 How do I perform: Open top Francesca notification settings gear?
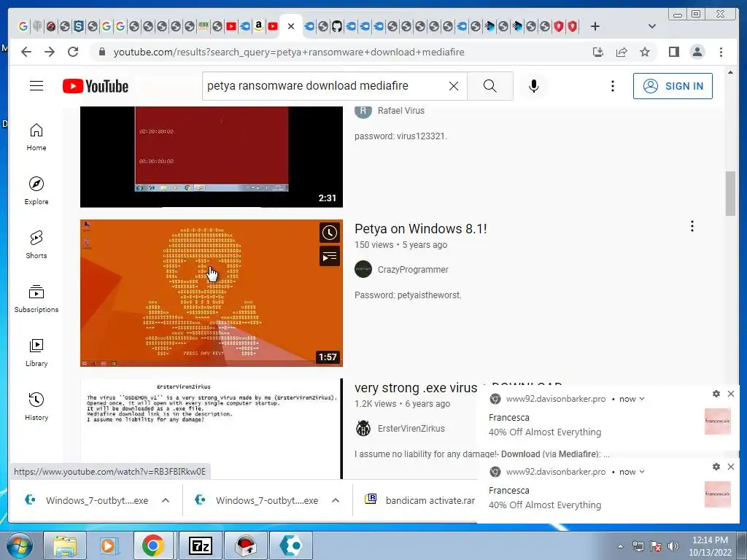[716, 394]
